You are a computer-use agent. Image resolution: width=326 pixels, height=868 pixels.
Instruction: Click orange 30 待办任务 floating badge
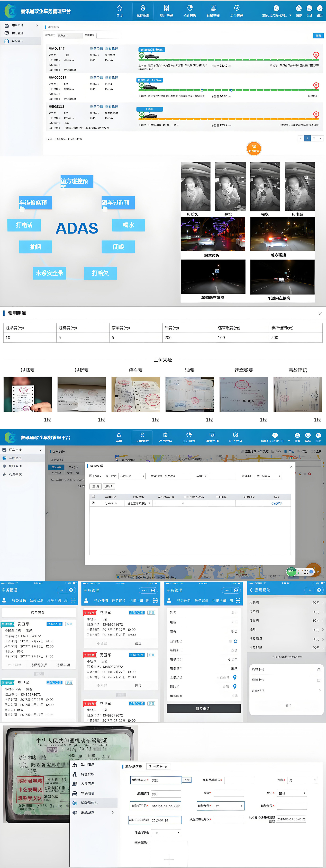(x=254, y=148)
